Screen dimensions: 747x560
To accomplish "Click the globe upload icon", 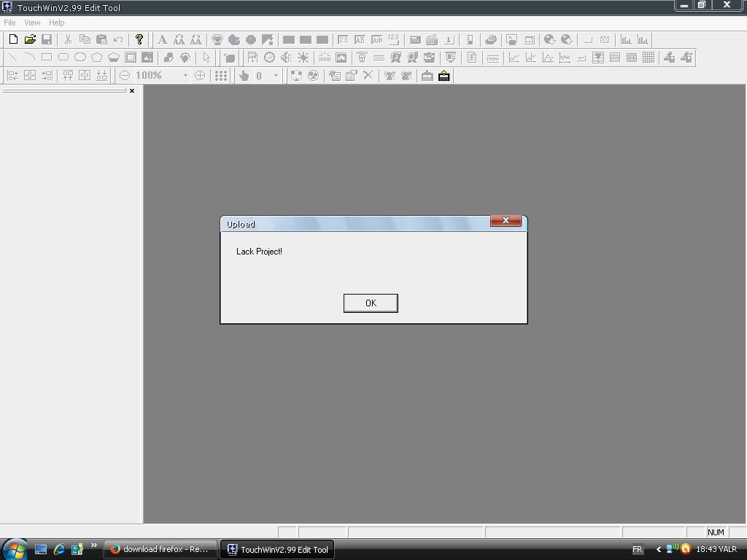I will point(566,39).
